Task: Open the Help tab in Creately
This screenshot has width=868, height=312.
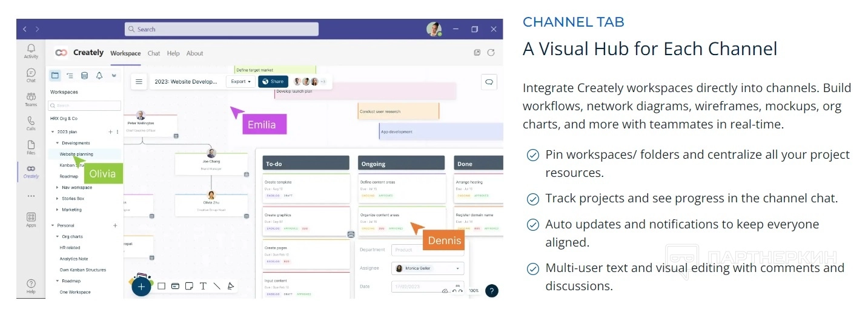Action: pos(173,53)
